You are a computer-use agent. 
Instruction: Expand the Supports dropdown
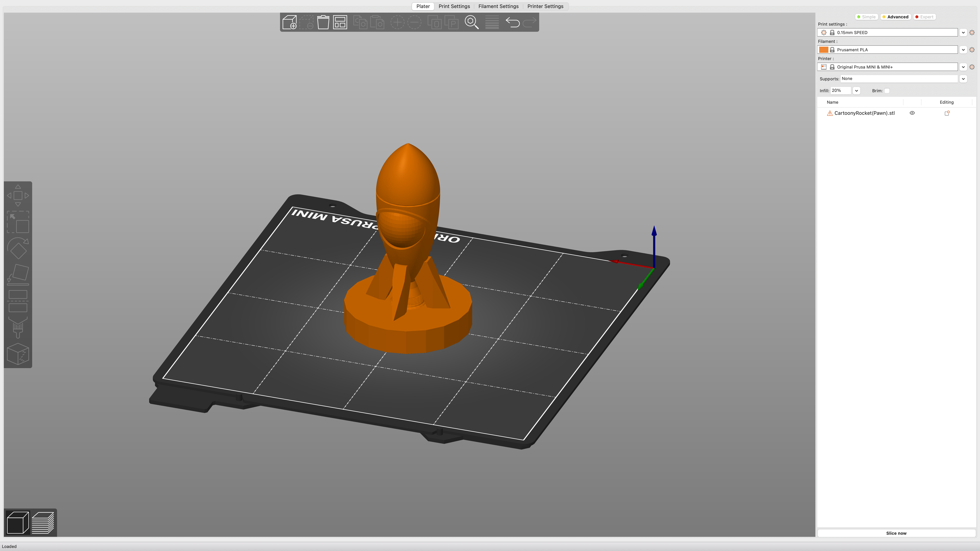963,79
